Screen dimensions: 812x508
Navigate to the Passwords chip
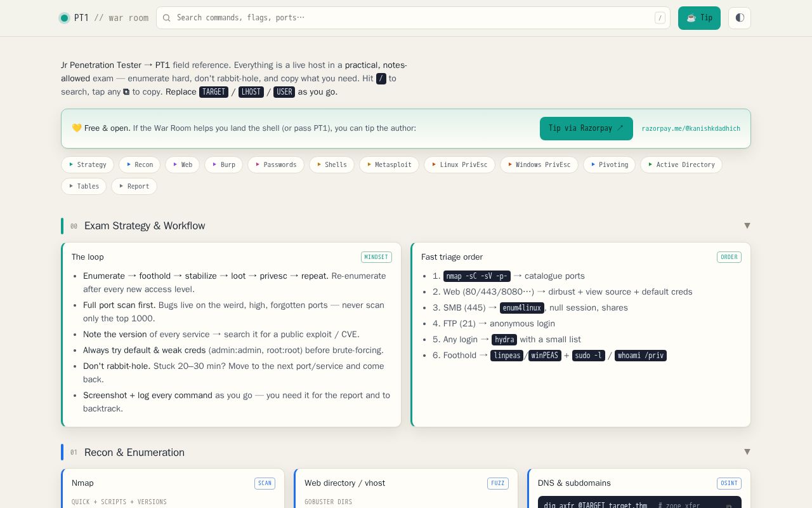276,164
